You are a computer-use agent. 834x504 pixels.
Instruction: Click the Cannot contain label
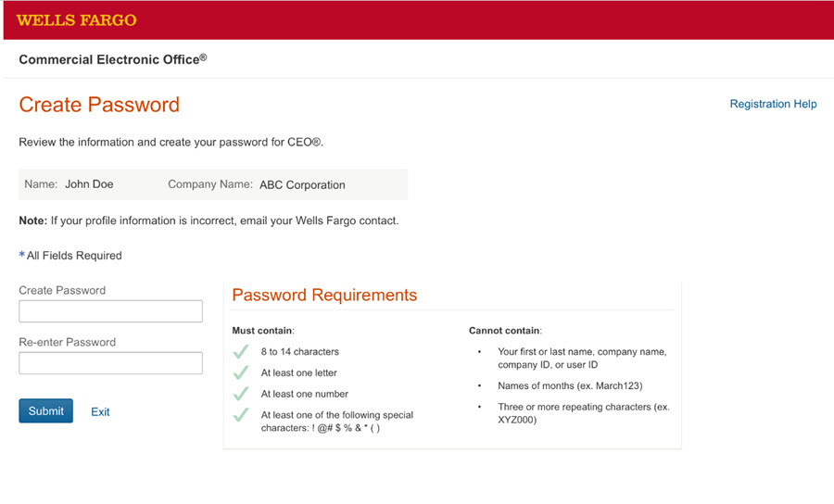point(505,330)
